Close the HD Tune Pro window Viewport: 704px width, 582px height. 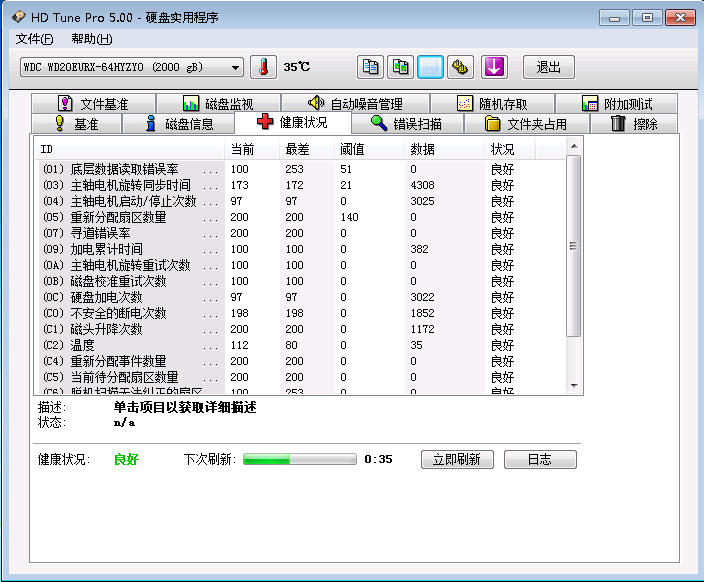(x=680, y=18)
